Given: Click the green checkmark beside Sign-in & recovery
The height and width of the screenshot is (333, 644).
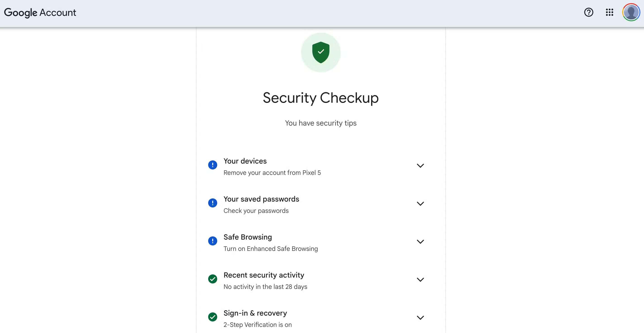Looking at the screenshot, I should coord(212,317).
